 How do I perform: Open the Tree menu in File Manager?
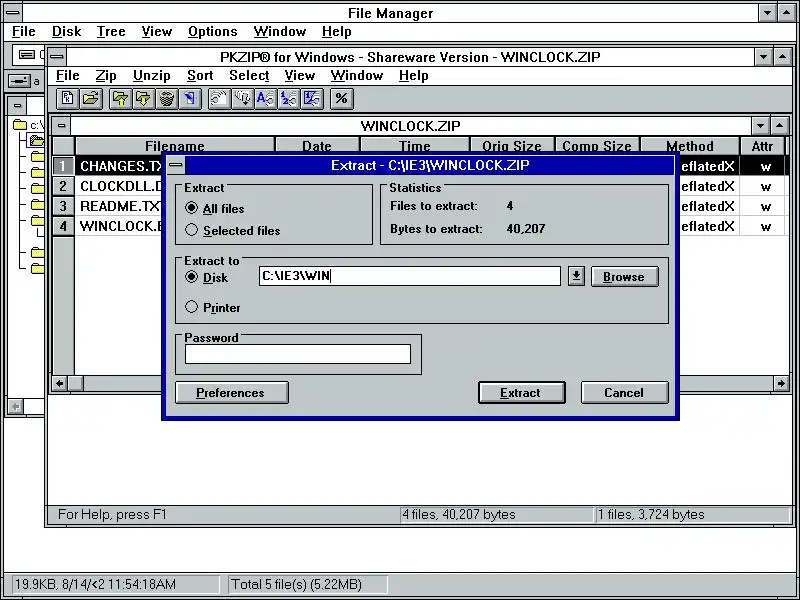click(111, 32)
